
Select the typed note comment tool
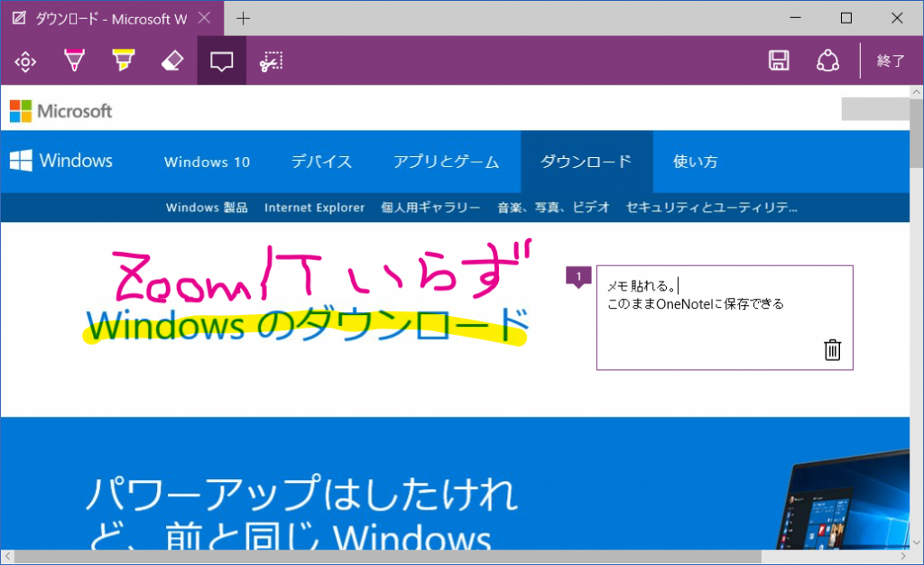click(x=222, y=60)
